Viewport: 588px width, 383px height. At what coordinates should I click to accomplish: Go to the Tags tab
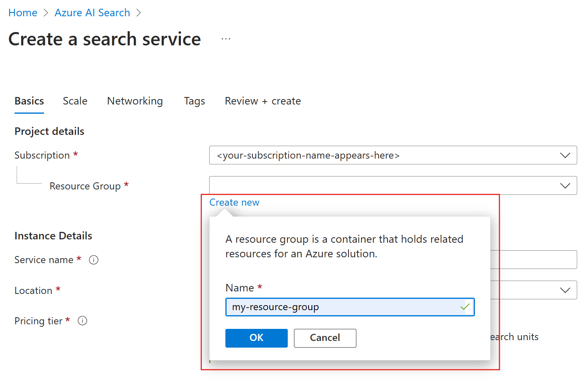(194, 101)
